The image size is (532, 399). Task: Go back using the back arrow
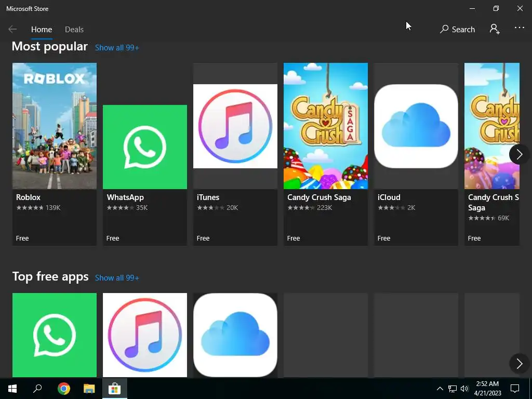[12, 29]
